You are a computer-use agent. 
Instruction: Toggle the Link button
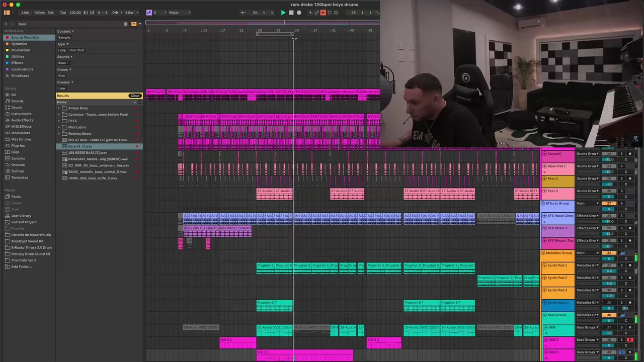(x=25, y=13)
